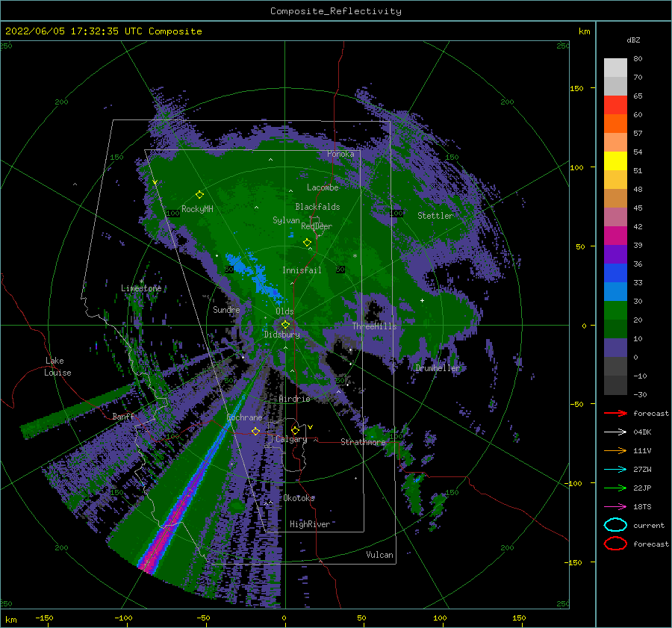Click the Vulcan label
The height and width of the screenshot is (628, 672).
click(379, 555)
